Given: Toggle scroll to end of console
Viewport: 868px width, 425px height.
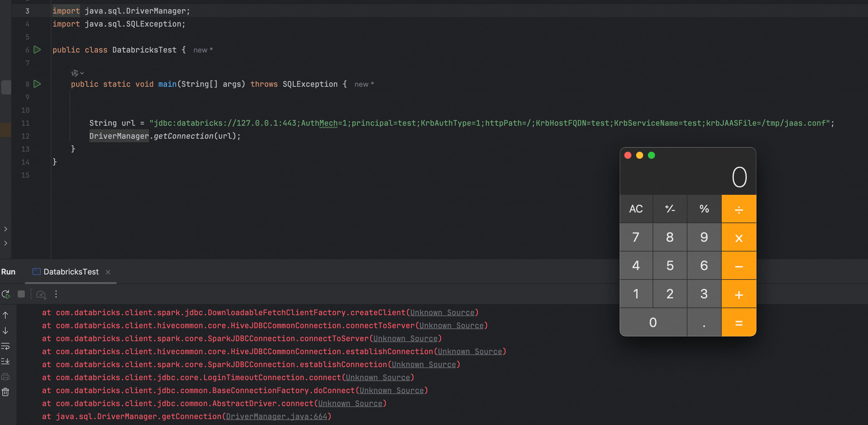Looking at the screenshot, I should click(5, 361).
